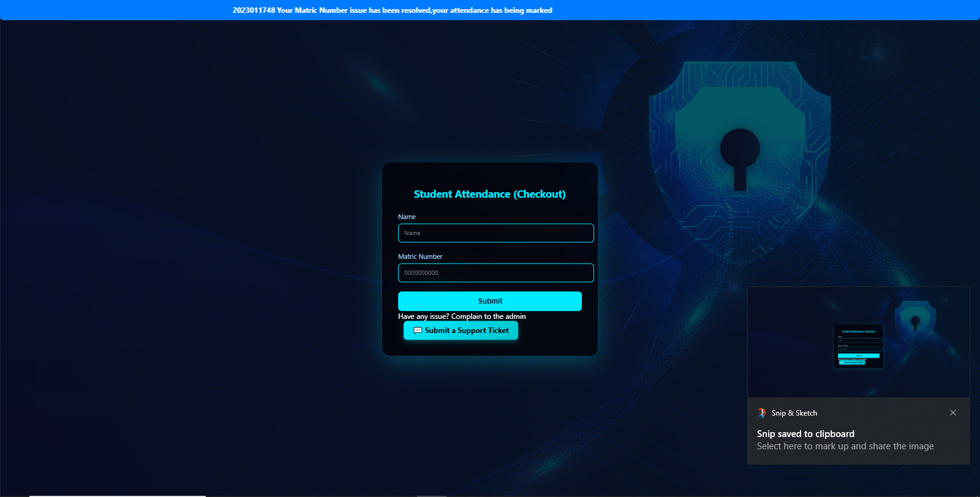Viewport: 980px width, 497px height.
Task: Click 'Select here to mark up and share the image'
Action: coord(845,446)
